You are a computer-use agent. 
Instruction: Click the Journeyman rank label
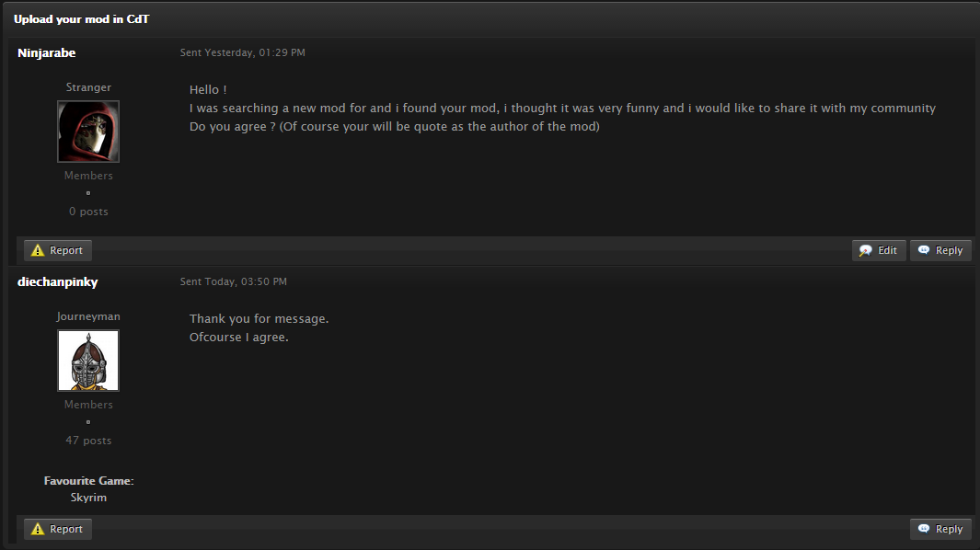tap(88, 316)
